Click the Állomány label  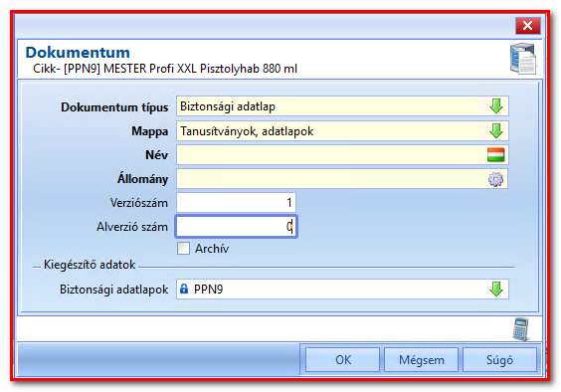(x=143, y=178)
